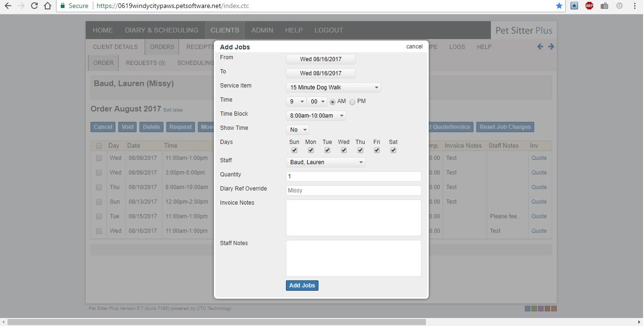Select the purple theme color square
Screen dimensions: 644x326
[541, 309]
